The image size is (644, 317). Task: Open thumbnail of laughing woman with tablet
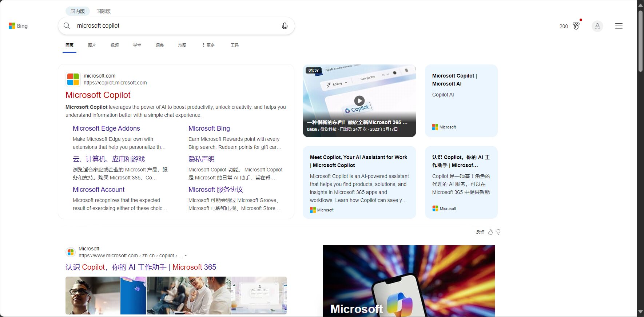[188, 296]
